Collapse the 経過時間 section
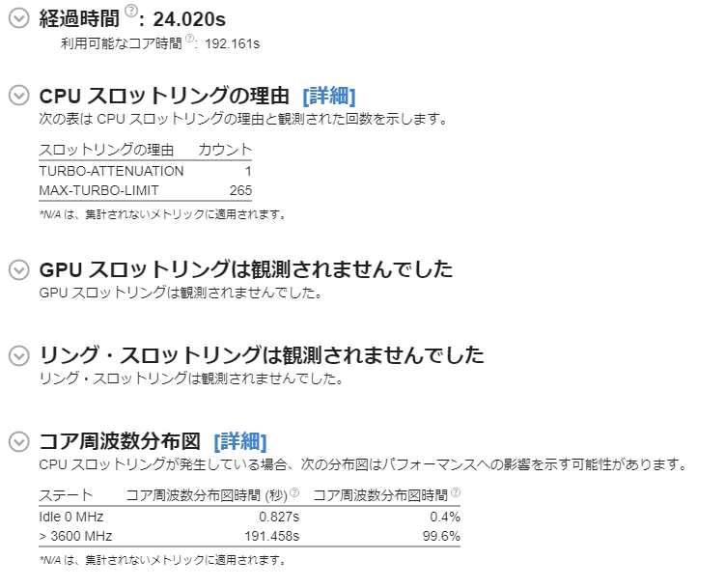 coord(18,18)
